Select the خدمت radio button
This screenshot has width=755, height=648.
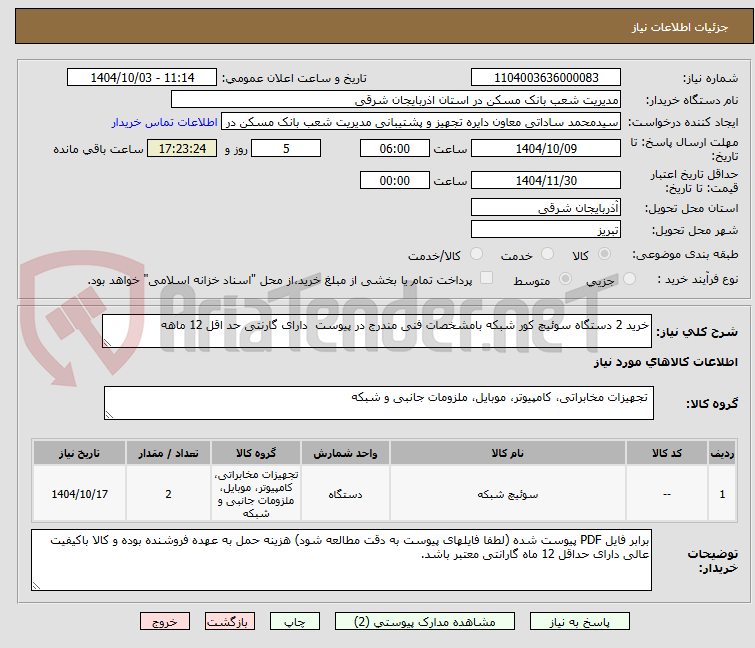point(547,254)
